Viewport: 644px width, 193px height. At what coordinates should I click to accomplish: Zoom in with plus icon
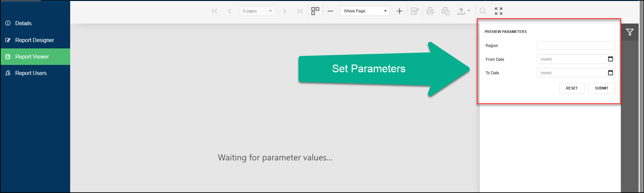pyautogui.click(x=399, y=11)
